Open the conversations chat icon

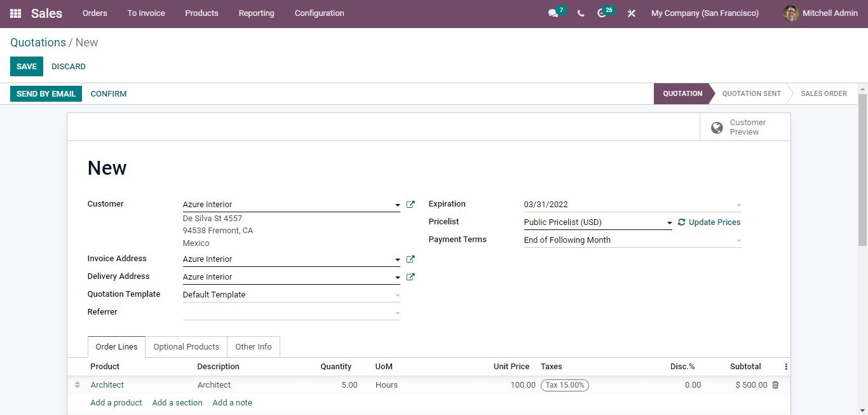pyautogui.click(x=553, y=13)
